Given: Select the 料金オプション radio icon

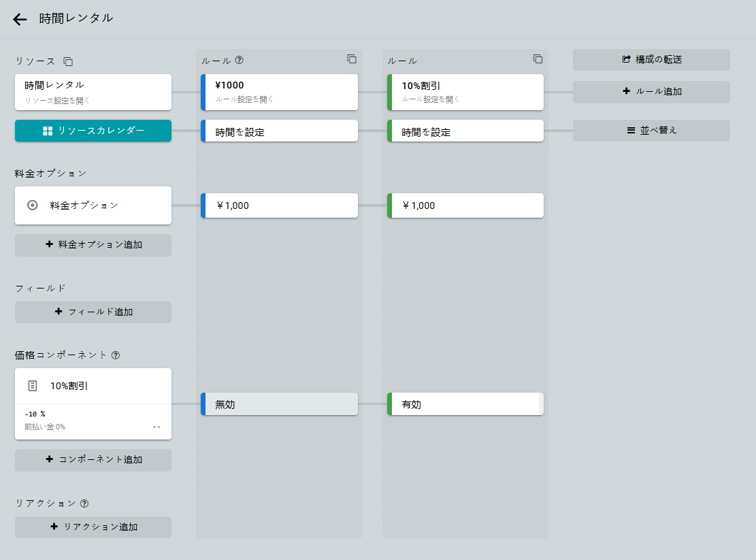Looking at the screenshot, I should point(33,205).
